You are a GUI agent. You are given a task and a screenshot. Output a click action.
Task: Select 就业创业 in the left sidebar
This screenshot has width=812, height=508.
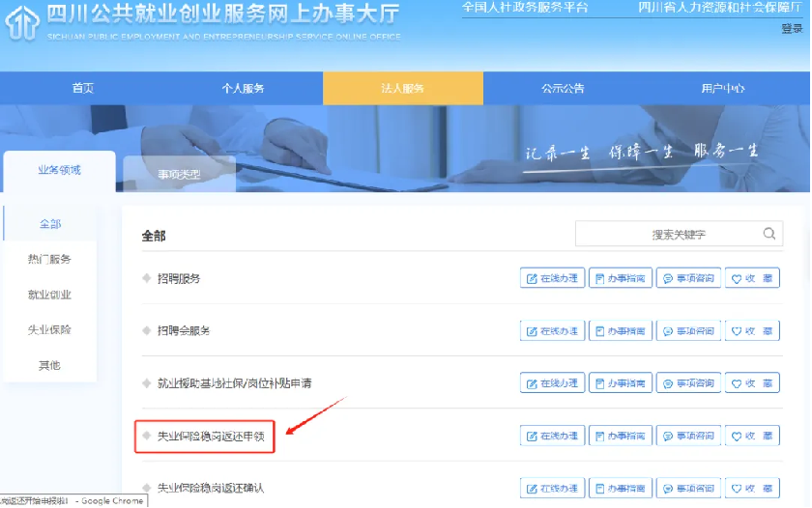pyautogui.click(x=49, y=295)
